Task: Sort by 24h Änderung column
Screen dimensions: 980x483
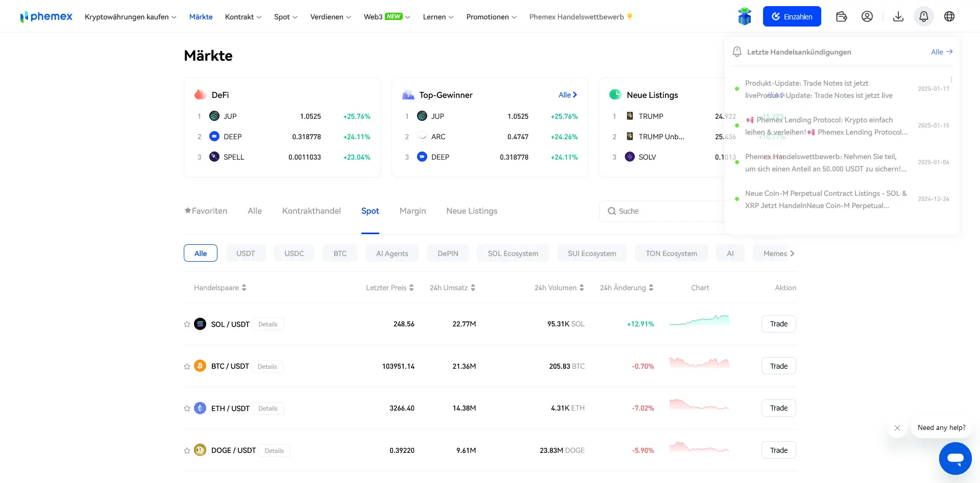Action: (x=627, y=288)
